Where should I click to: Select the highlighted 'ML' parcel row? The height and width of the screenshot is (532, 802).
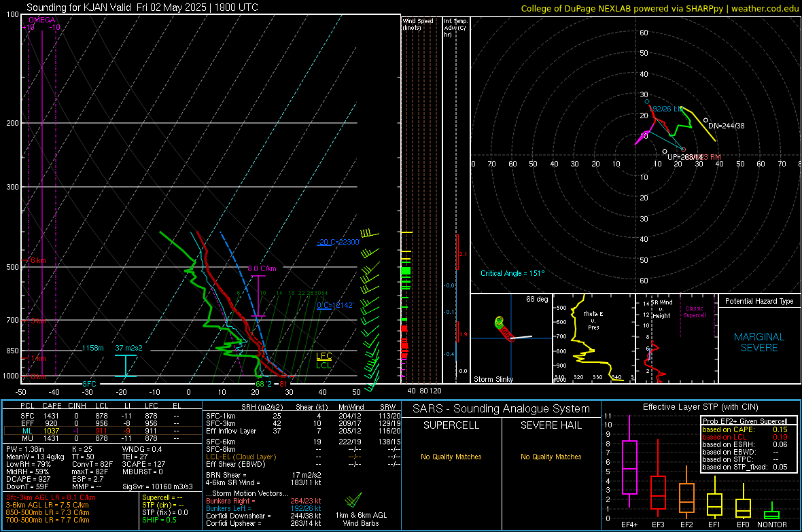click(102, 431)
